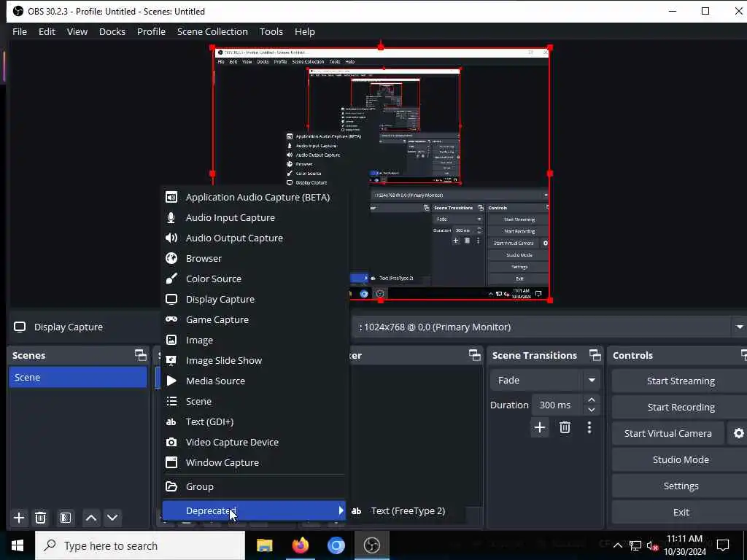747x560 pixels.
Task: Undock the Scene Transitions panel
Action: 595,355
